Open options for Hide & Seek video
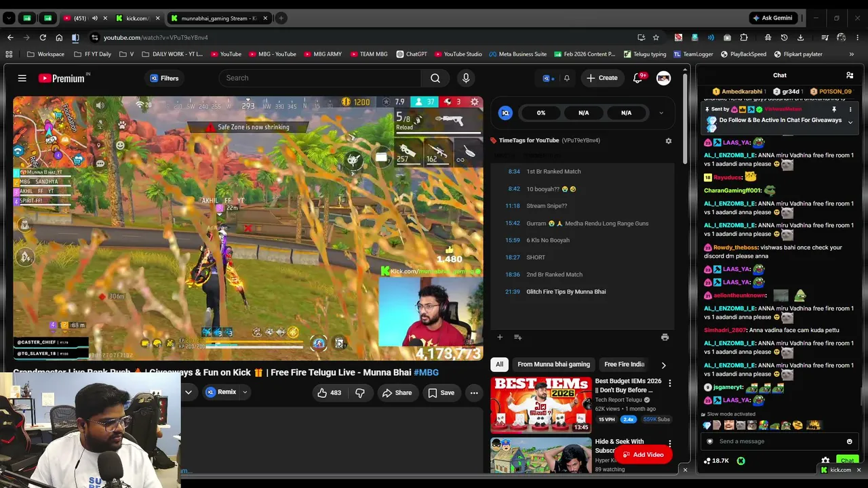This screenshot has height=488, width=868. tap(669, 444)
